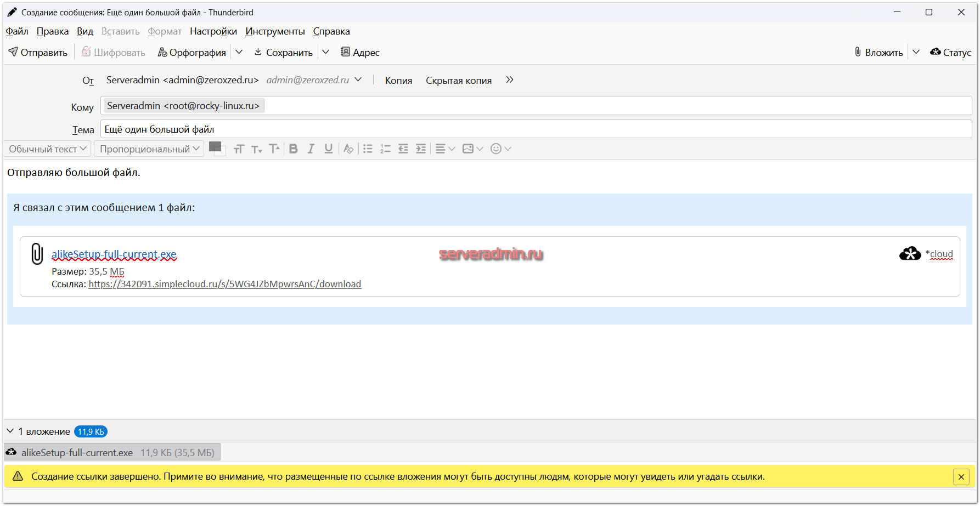The image size is (980, 506).
Task: Toggle bold formatting
Action: 294,149
